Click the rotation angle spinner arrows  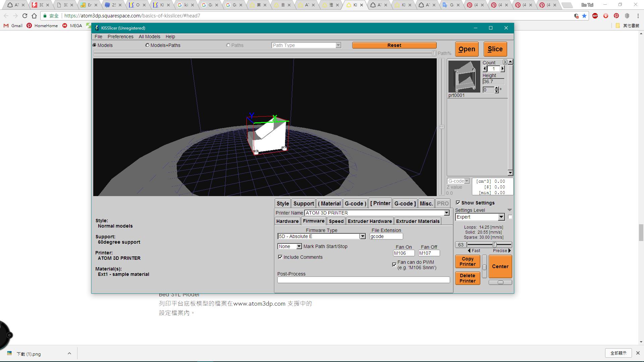tap(497, 90)
